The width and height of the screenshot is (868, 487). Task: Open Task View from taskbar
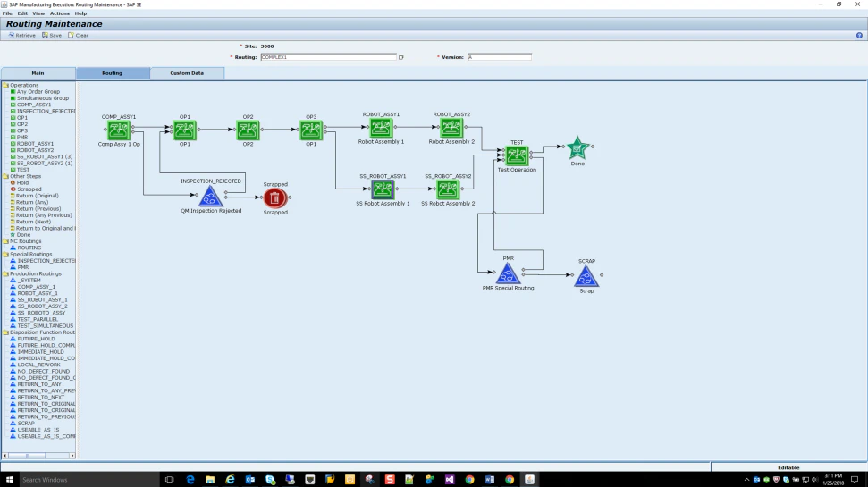169,480
